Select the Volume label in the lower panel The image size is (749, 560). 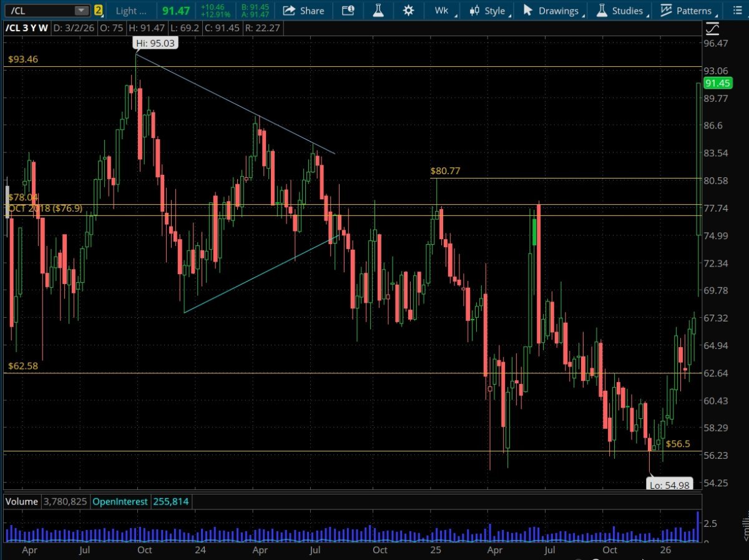tap(22, 501)
